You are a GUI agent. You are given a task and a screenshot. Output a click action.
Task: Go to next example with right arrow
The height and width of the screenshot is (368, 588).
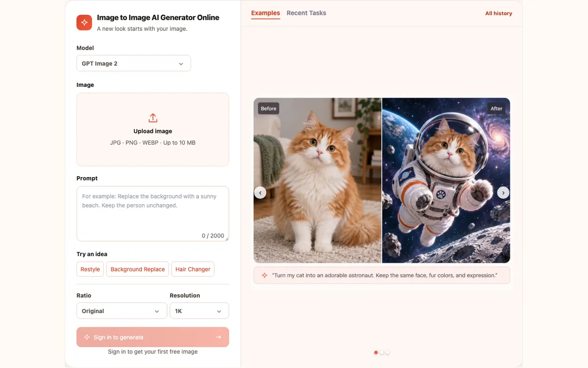[x=503, y=193]
